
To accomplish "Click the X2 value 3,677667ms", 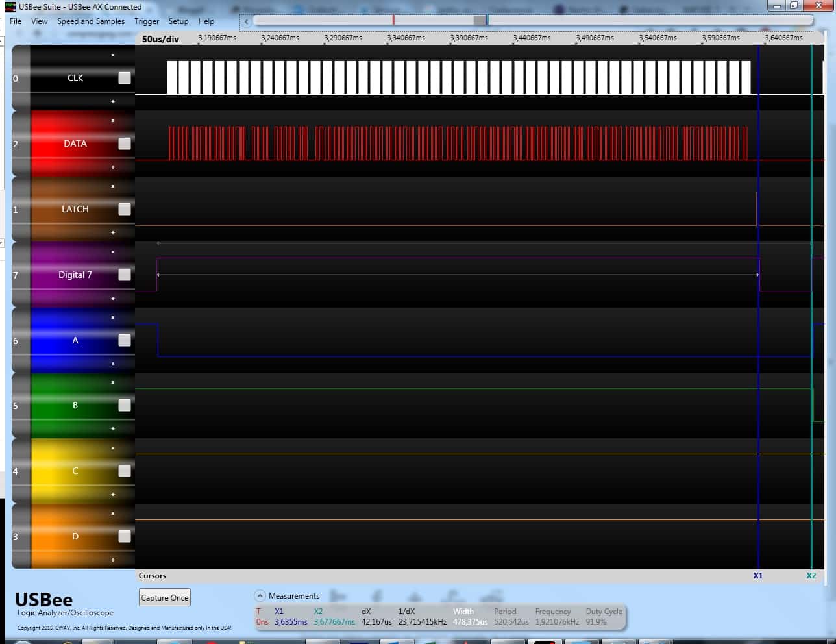I will point(334,622).
